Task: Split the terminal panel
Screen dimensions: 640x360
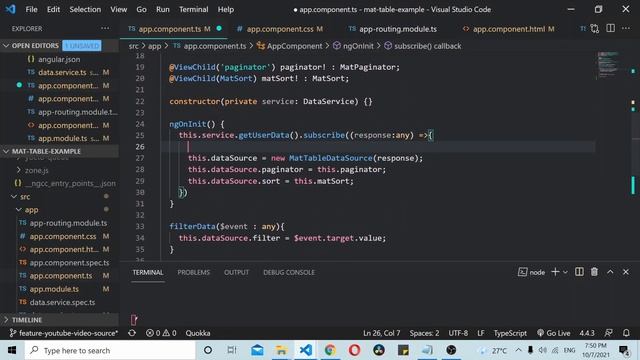Action: (579, 272)
